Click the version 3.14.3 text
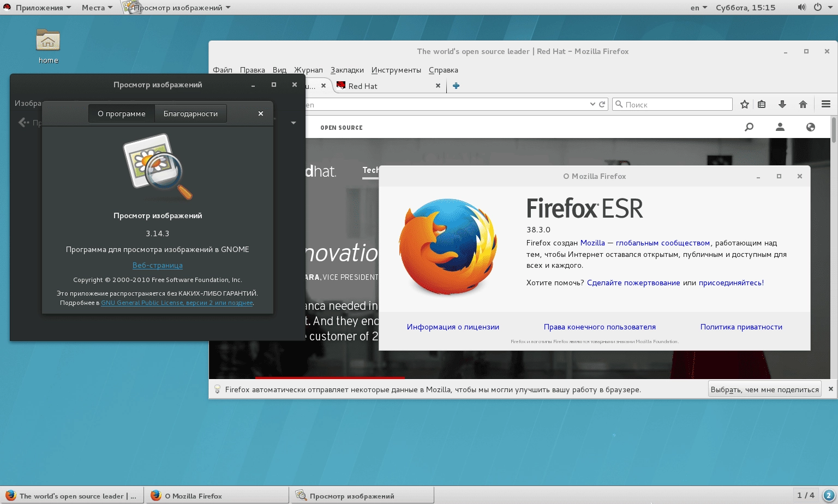Viewport: 838px width, 504px height. [158, 233]
